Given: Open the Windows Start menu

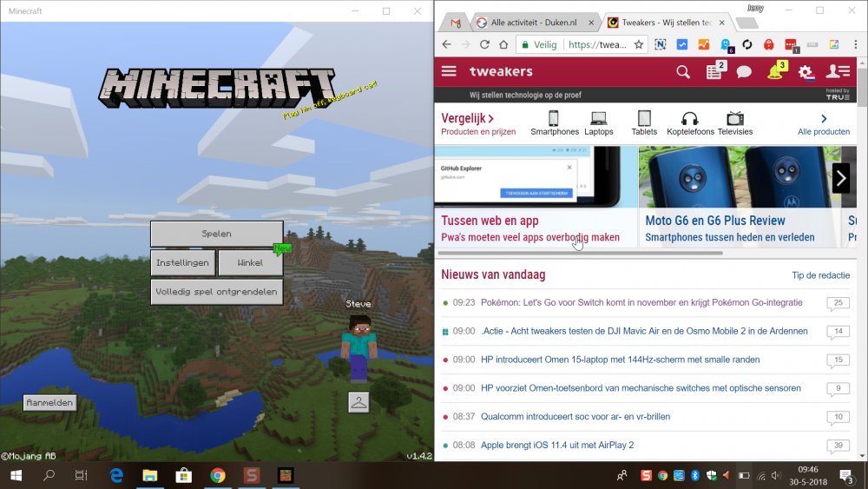Looking at the screenshot, I should point(16,475).
